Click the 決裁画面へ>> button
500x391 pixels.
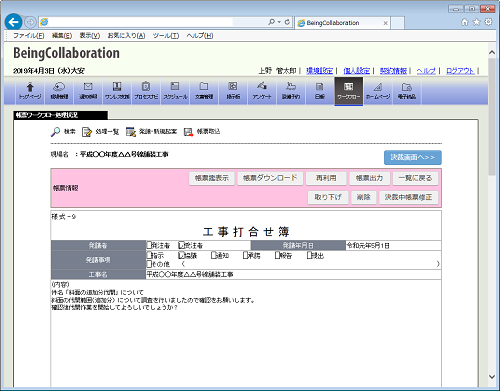tap(413, 157)
